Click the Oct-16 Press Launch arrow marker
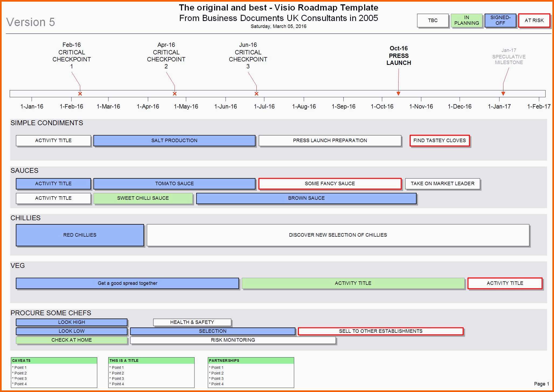The image size is (554, 392). coord(398,93)
